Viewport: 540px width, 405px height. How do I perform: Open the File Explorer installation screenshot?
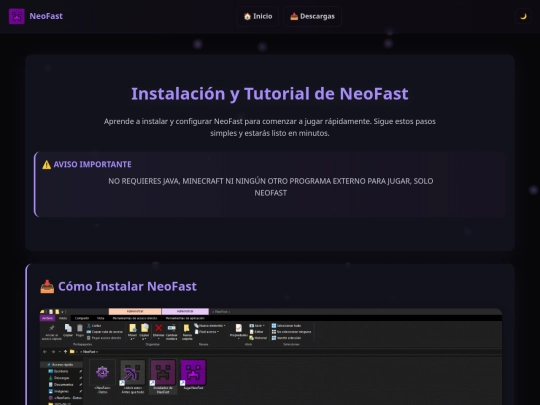point(271,356)
